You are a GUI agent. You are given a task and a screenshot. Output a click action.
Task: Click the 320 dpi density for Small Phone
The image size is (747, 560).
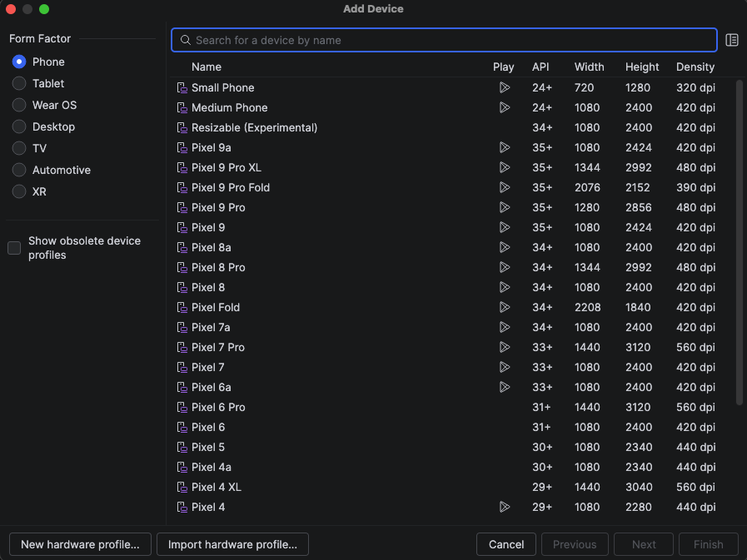click(695, 87)
